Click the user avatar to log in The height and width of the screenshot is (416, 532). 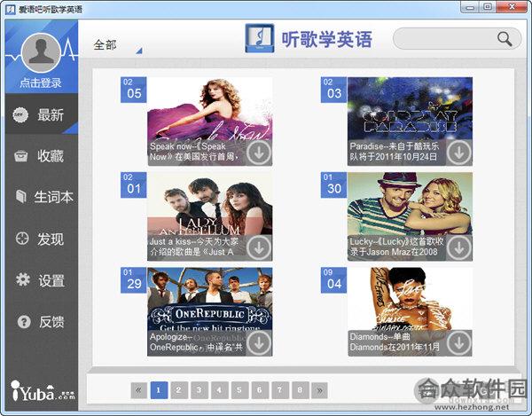pos(41,52)
